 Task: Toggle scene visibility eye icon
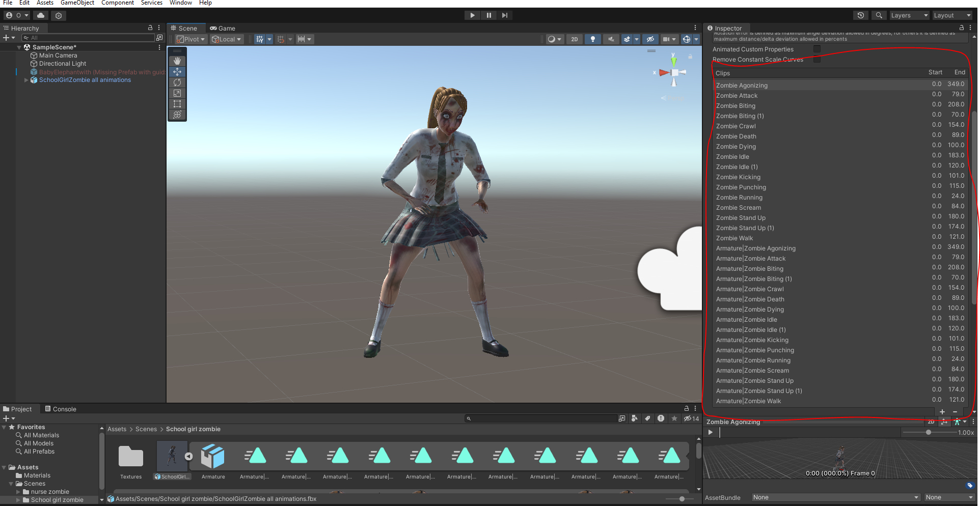650,39
